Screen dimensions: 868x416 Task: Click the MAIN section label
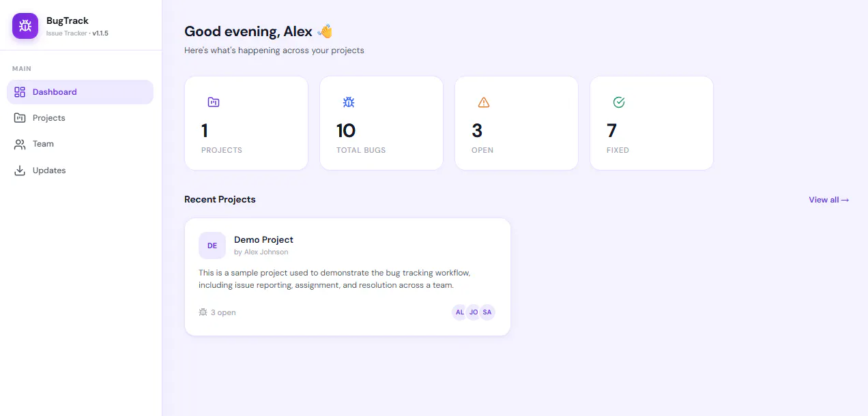22,69
